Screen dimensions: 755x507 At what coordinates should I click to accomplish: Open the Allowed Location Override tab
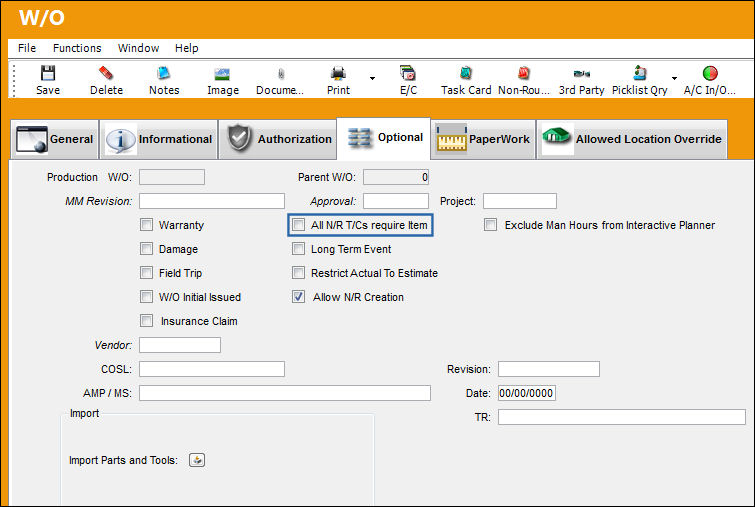point(632,139)
